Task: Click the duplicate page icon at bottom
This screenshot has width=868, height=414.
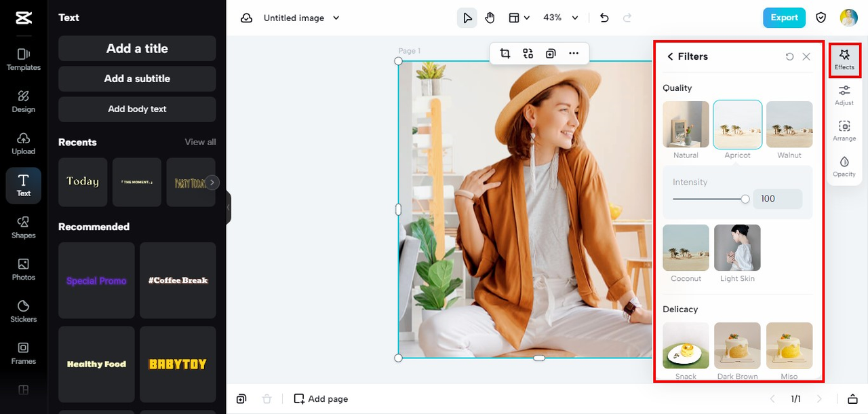Action: (241, 399)
